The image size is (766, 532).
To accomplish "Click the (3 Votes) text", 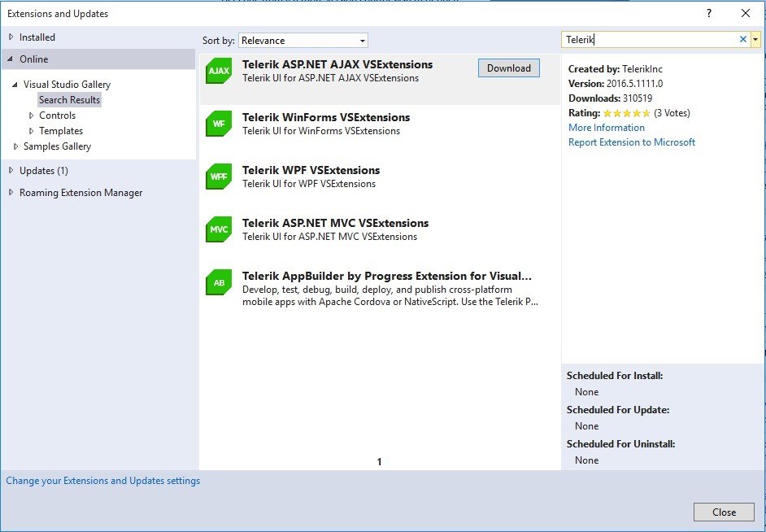I will click(x=672, y=113).
